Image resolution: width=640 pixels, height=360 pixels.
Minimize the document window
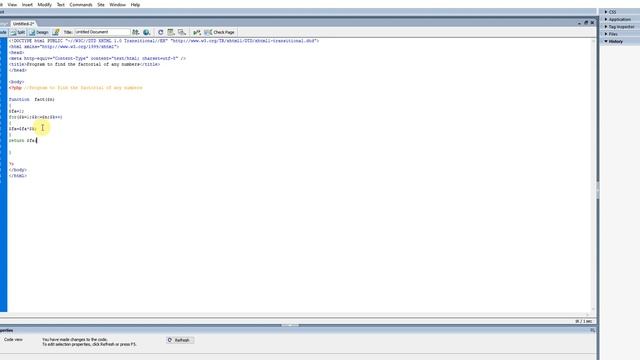pyautogui.click(x=580, y=23)
